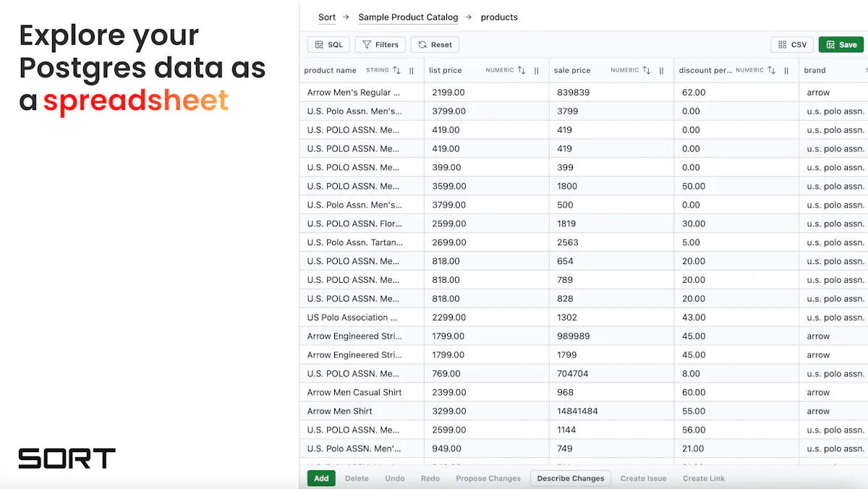Select sale price cell '839839'
This screenshot has width=868, height=489.
coord(612,93)
